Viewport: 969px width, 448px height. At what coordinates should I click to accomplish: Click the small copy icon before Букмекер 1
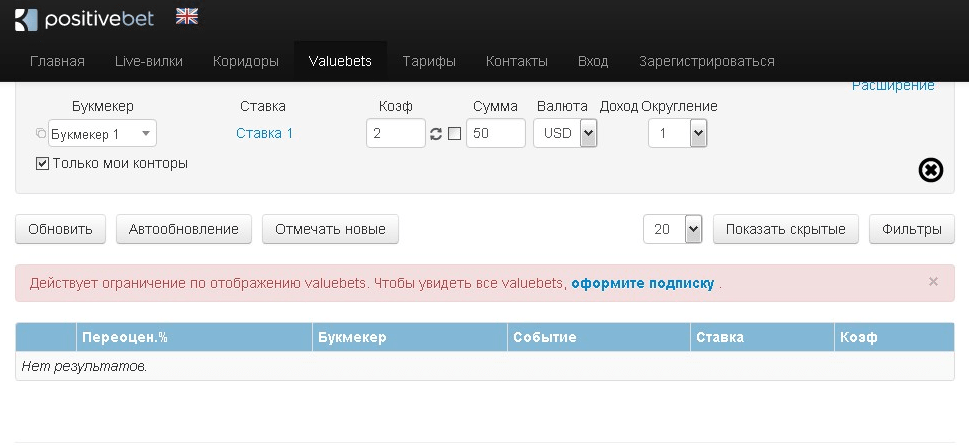(x=41, y=133)
